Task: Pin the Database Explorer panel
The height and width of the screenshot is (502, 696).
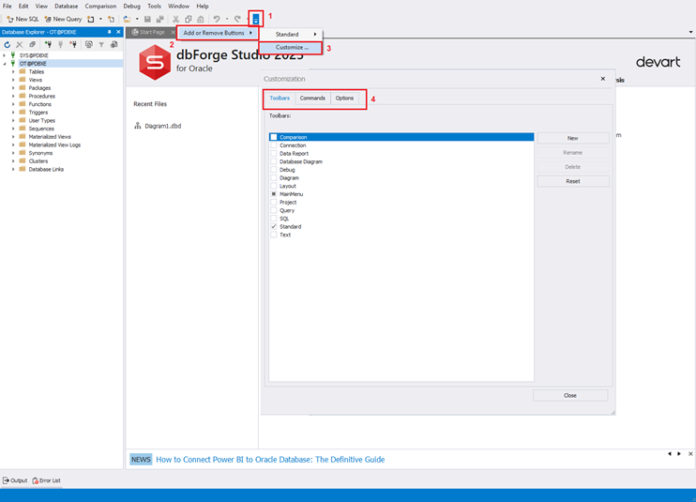Action: point(109,32)
